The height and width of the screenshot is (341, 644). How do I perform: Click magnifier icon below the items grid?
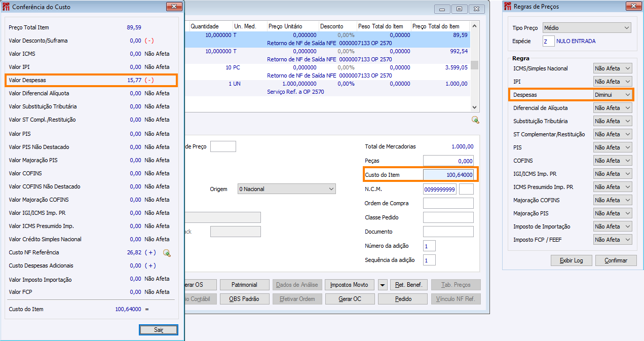(x=475, y=120)
